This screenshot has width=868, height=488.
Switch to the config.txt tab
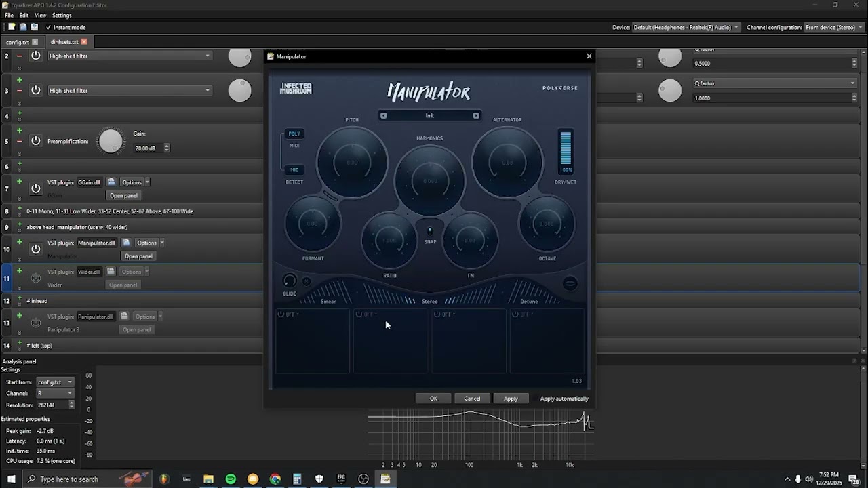(18, 42)
